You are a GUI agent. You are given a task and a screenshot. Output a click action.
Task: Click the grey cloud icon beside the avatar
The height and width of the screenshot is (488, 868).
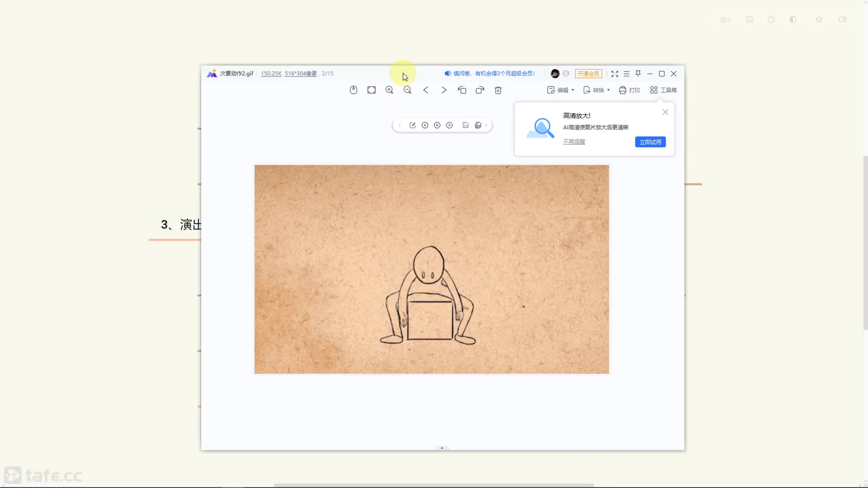tap(566, 73)
